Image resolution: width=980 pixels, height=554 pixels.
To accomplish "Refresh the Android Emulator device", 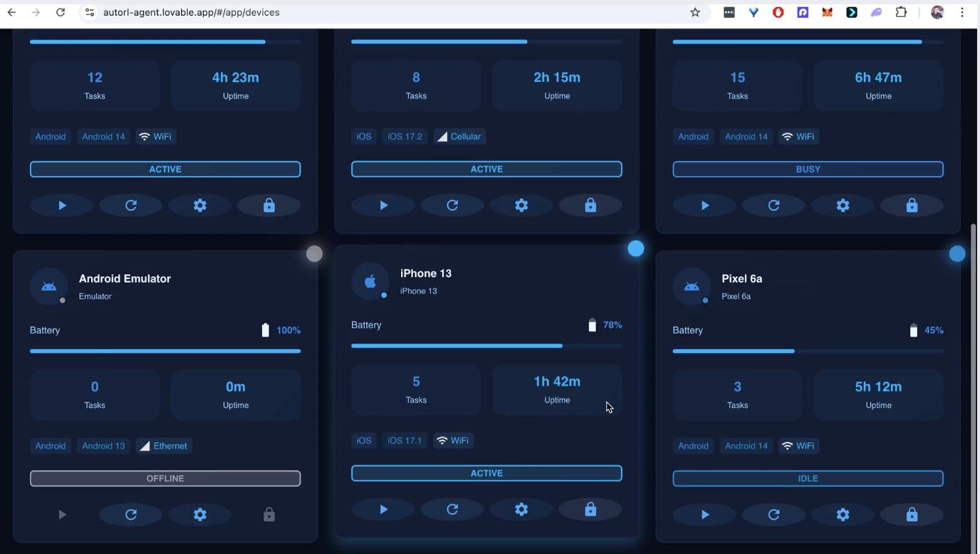I will pos(131,514).
